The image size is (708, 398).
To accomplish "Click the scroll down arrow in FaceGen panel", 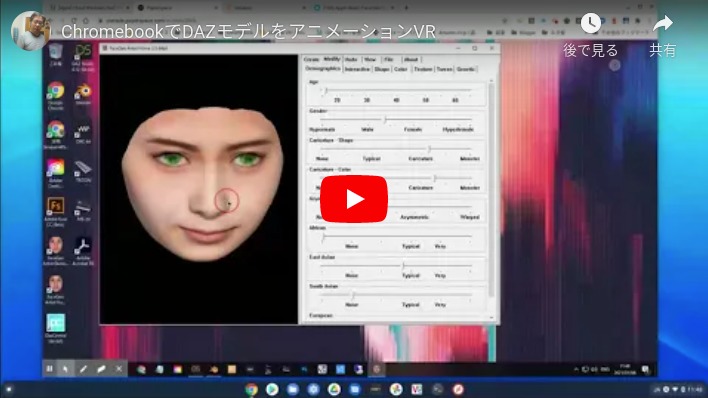I will coord(491,318).
